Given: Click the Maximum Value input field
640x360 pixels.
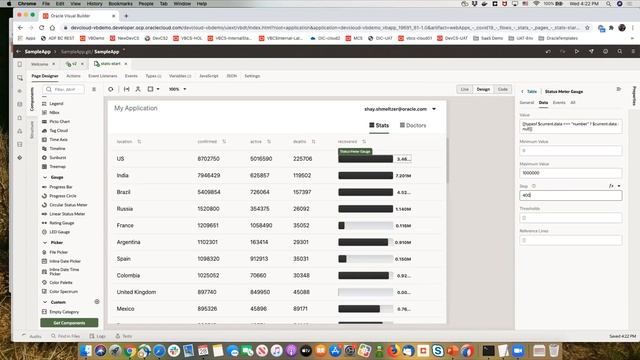Looking at the screenshot, I should tap(571, 173).
